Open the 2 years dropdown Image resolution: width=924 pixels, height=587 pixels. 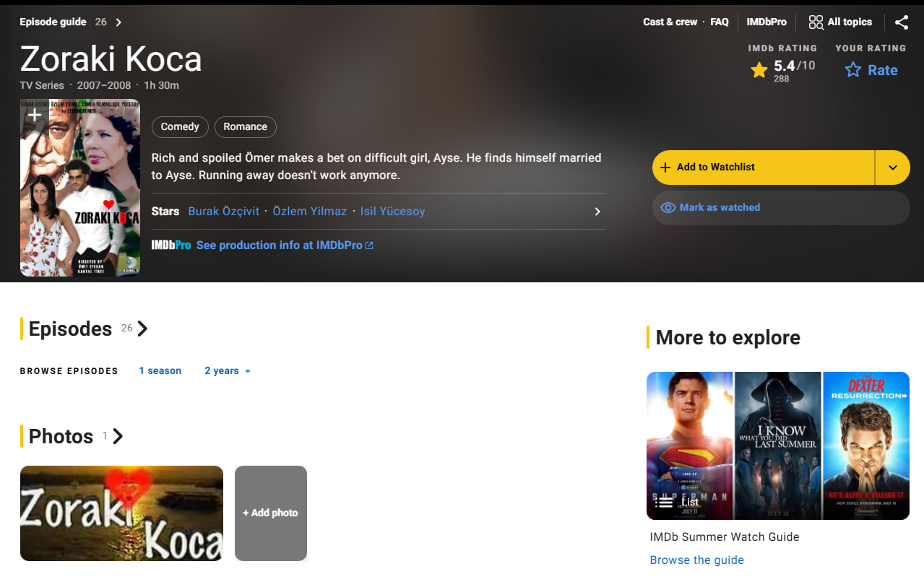pyautogui.click(x=228, y=371)
